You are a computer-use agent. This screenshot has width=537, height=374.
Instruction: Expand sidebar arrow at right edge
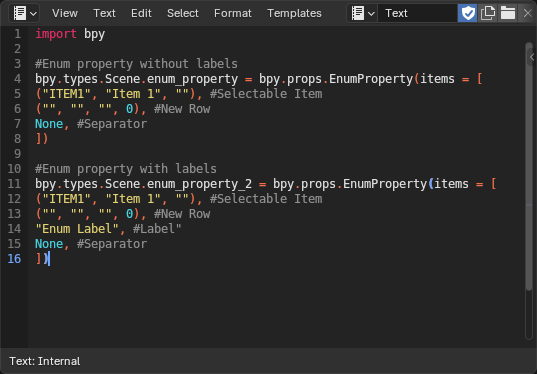click(532, 57)
